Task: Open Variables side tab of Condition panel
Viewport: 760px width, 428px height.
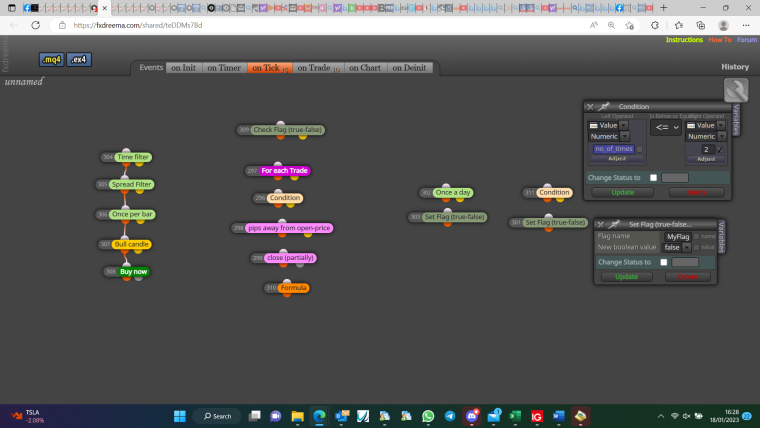Action: pyautogui.click(x=736, y=120)
